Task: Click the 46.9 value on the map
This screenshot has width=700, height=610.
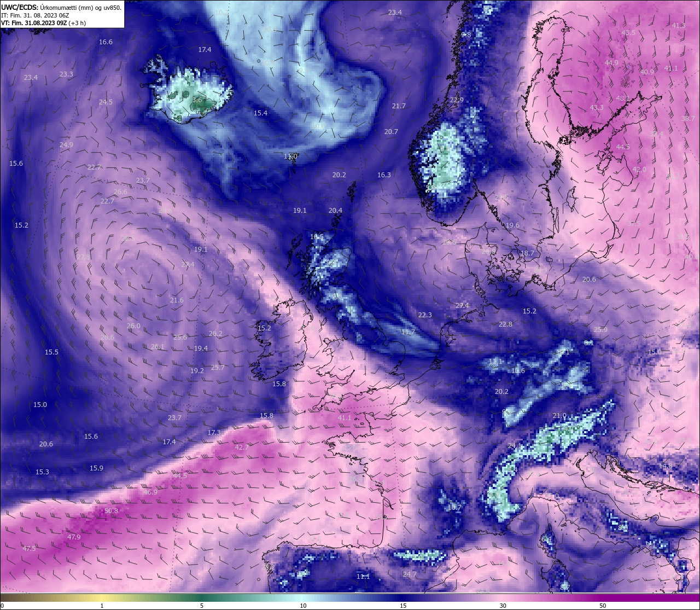Action: (150, 492)
